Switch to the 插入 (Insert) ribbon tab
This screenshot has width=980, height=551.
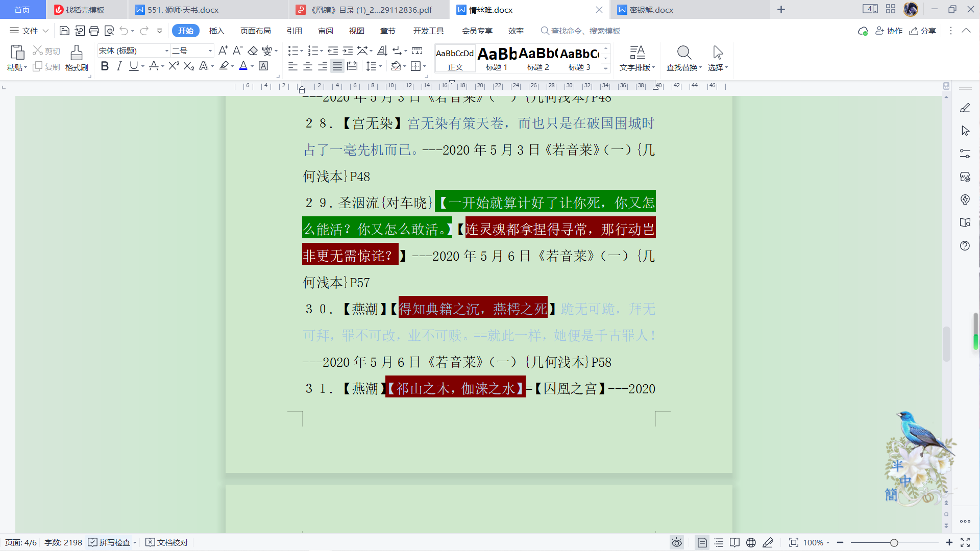pyautogui.click(x=216, y=31)
